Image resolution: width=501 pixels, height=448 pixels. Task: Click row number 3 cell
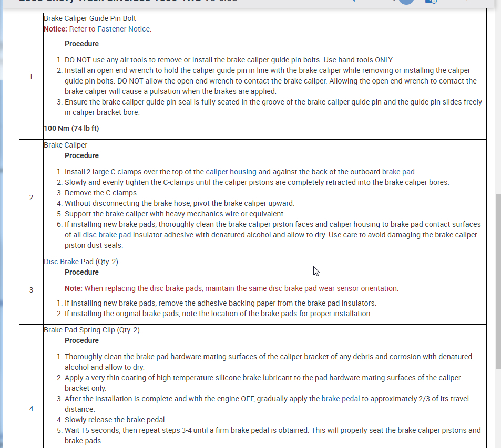[31, 290]
